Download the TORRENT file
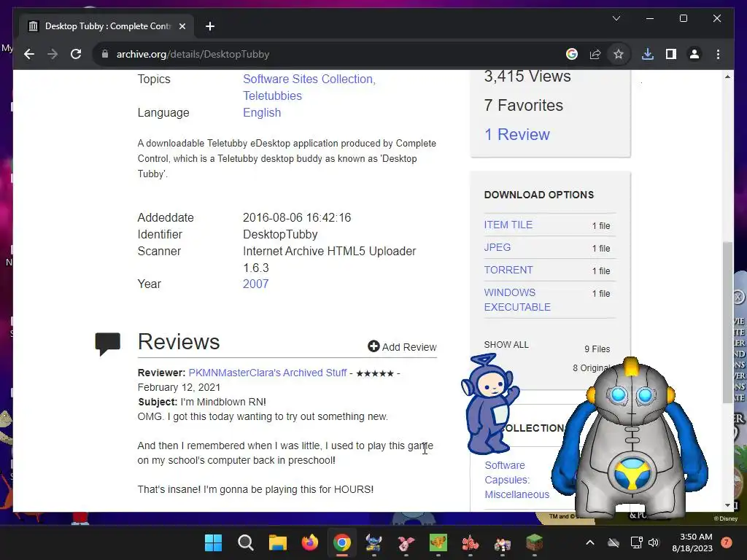This screenshot has width=747, height=560. [x=508, y=270]
